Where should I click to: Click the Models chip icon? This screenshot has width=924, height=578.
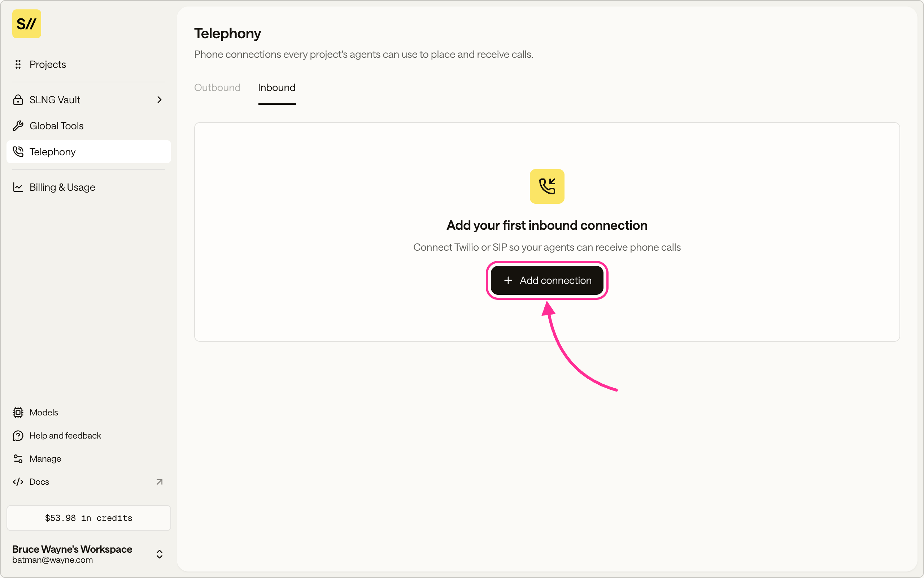[18, 413]
